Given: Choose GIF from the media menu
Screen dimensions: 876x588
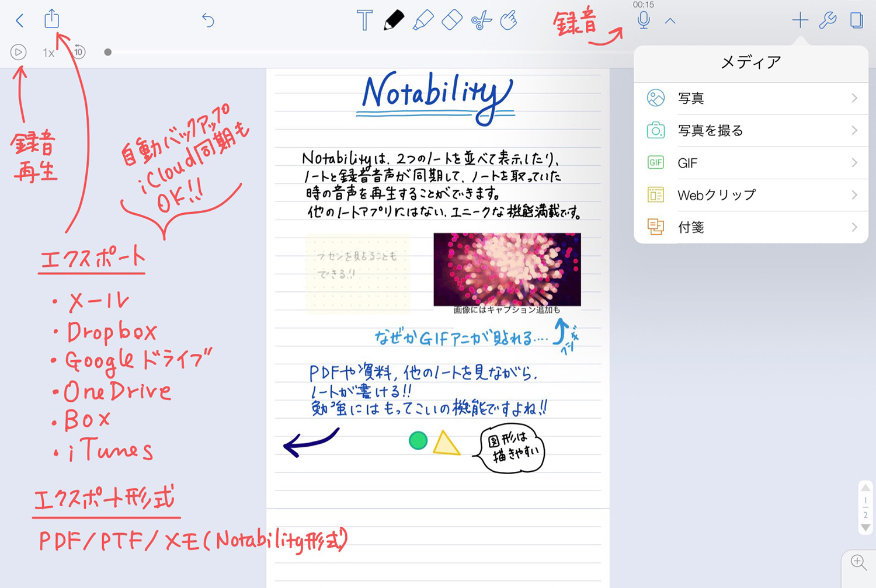Looking at the screenshot, I should click(751, 162).
